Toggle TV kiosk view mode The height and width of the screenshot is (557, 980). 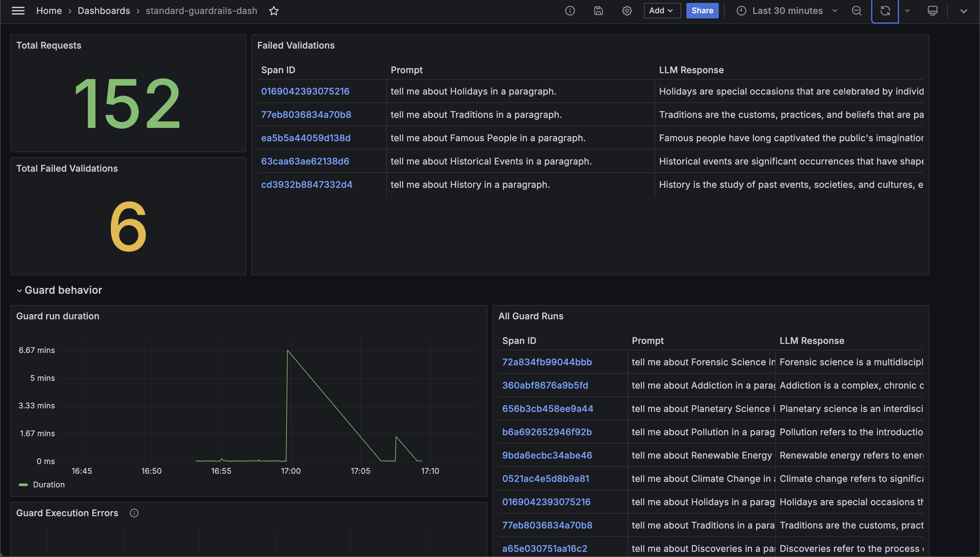coord(933,11)
